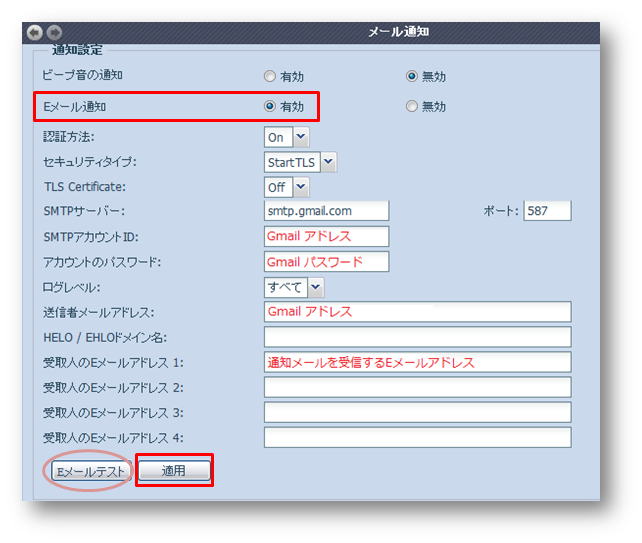The width and height of the screenshot is (642, 543).
Task: Click the SMTPアカウントID input field
Action: pos(326,236)
